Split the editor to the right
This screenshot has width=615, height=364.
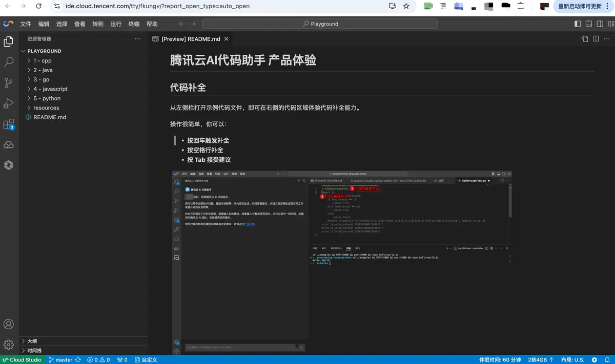click(596, 39)
